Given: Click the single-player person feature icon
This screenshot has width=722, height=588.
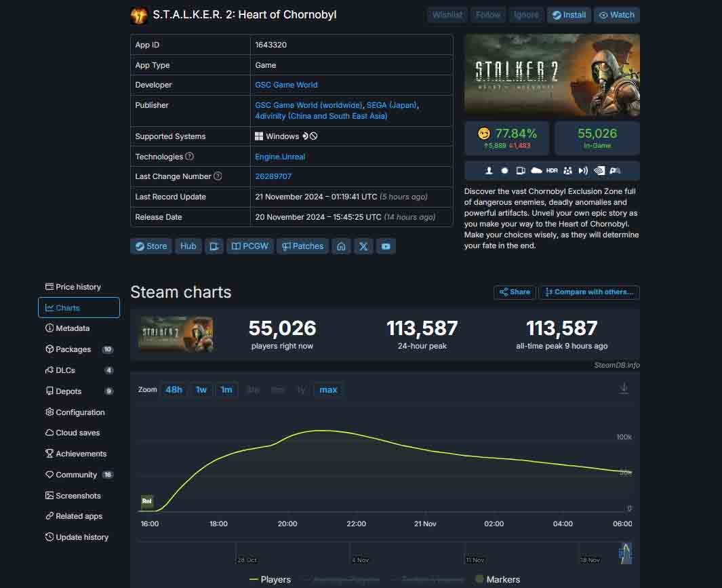Looking at the screenshot, I should click(489, 170).
